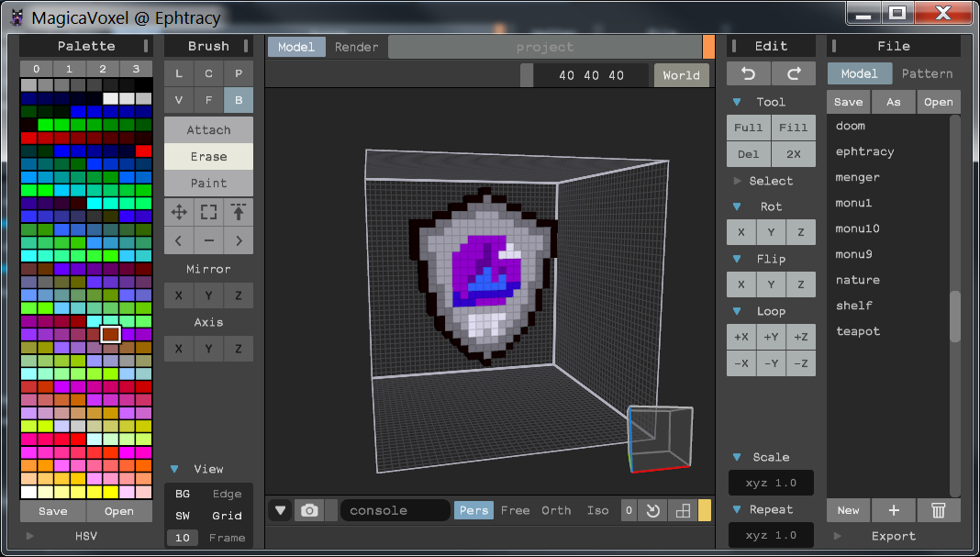
Task: Reset camera with the circular arrow icon
Action: click(x=652, y=511)
